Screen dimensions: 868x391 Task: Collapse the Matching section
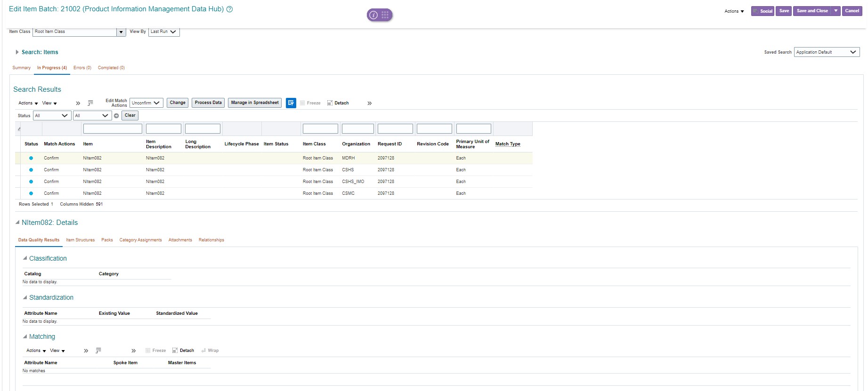coord(25,336)
